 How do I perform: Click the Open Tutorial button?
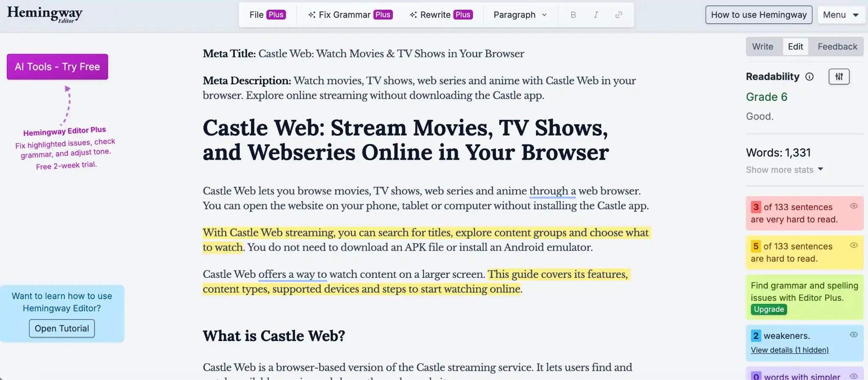tap(62, 328)
